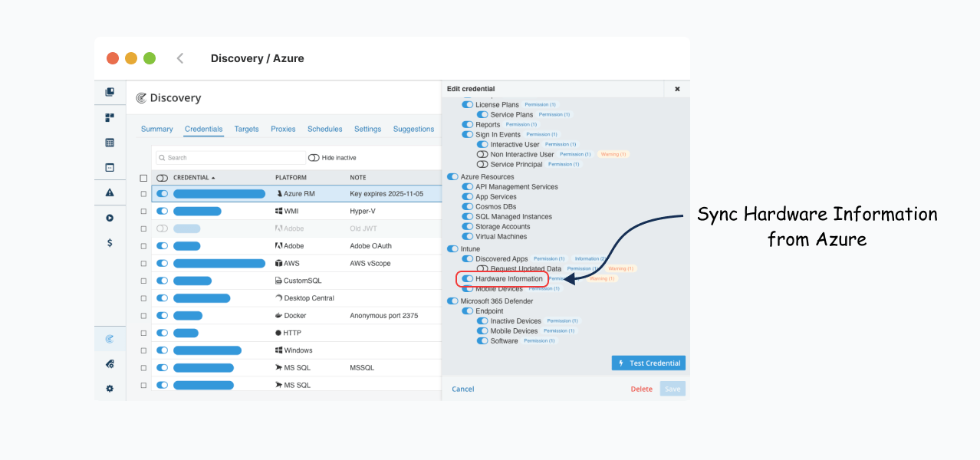Click the Non Interactive User Warning (1) badge
The height and width of the screenshot is (460, 980).
613,154
